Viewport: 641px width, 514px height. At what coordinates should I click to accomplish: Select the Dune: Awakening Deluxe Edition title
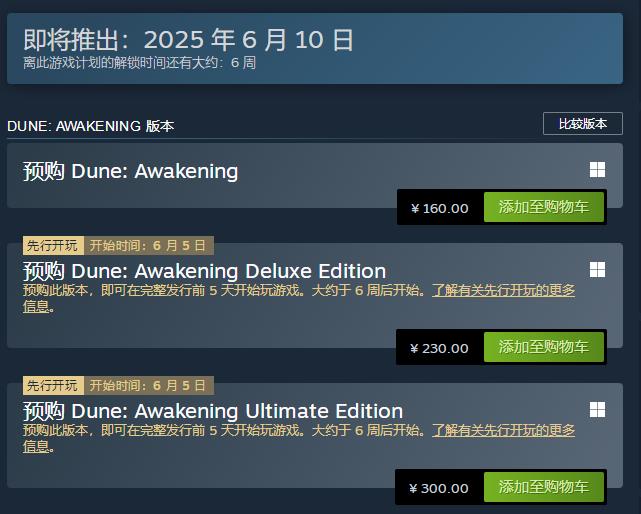coord(204,271)
